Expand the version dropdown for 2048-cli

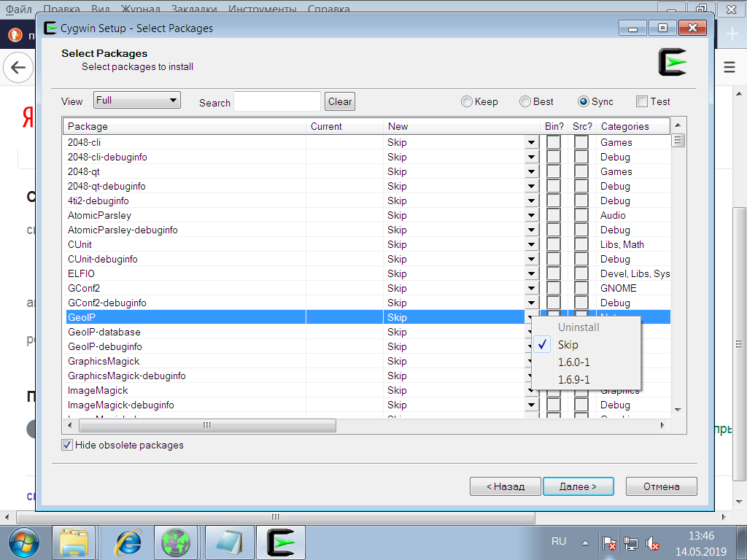(531, 142)
